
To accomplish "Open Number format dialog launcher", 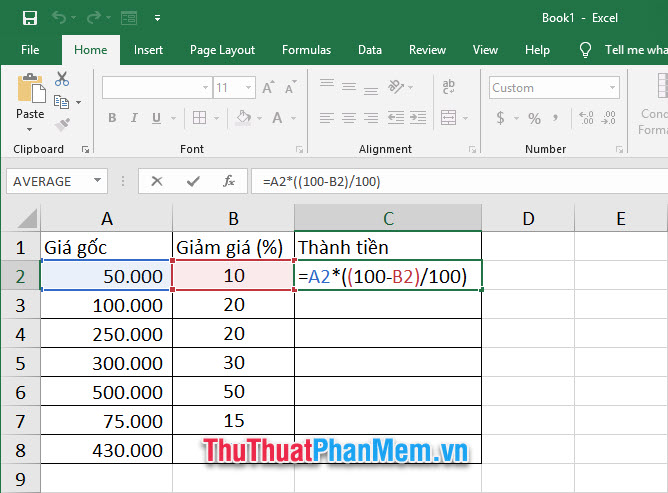I will 619,149.
